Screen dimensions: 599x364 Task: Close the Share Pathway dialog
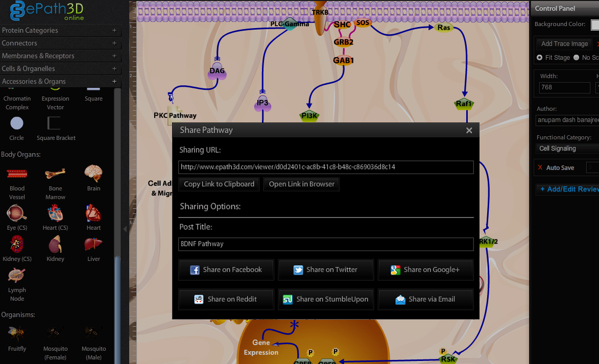[469, 131]
